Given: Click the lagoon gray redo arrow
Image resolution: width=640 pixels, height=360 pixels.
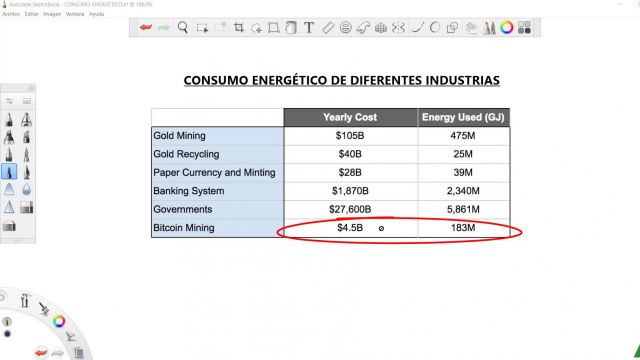Looking at the screenshot, I should pos(58,353).
